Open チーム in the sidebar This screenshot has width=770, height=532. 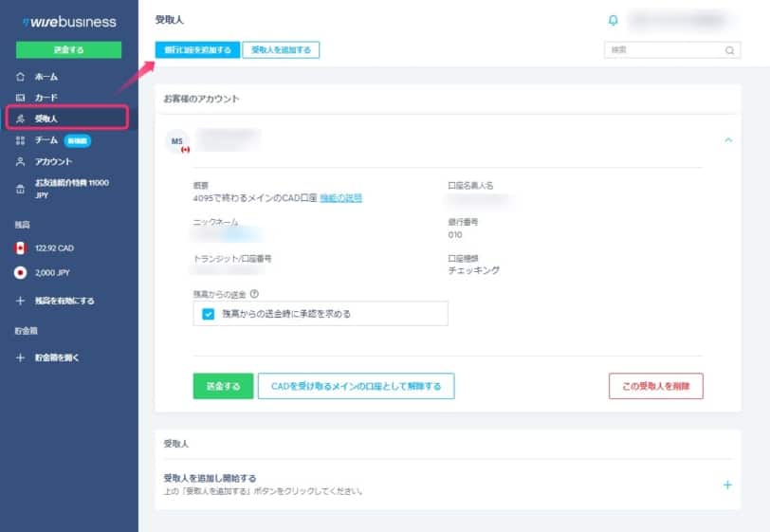pos(46,140)
